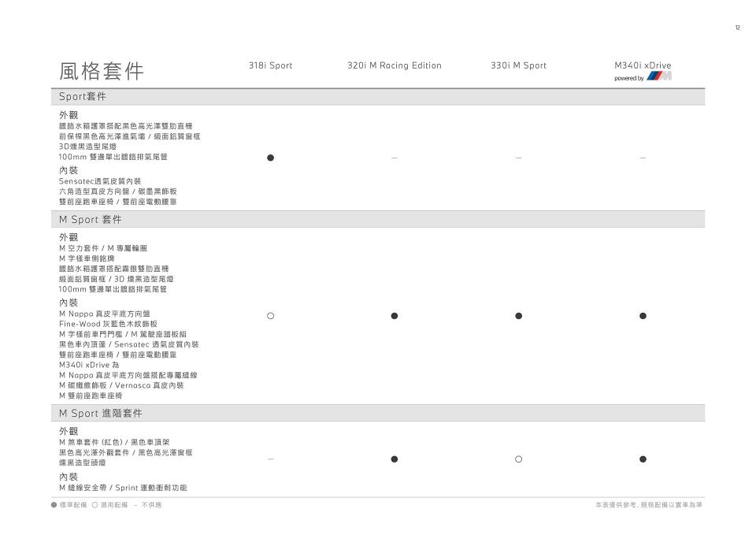Click the line M 字樣前車門門檻 / M 駕駛座踏板組

point(123,334)
